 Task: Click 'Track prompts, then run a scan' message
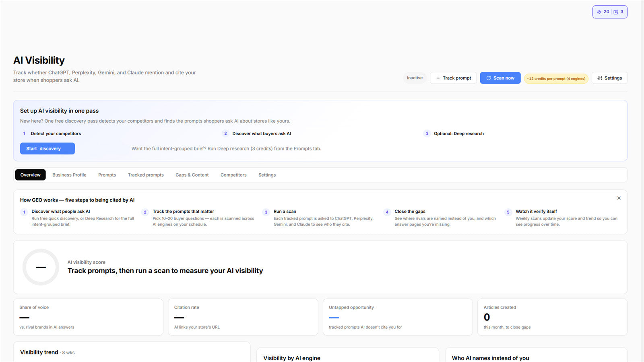[165, 271]
